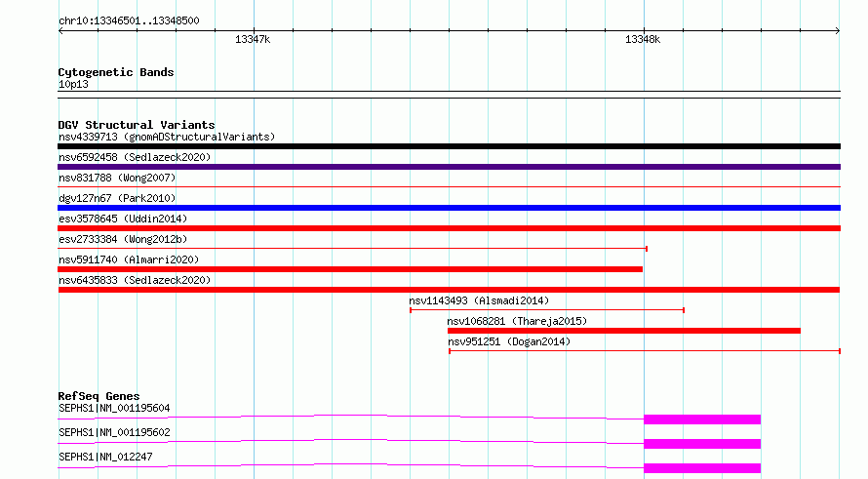Click the 13348k ruler tick label

[643, 39]
